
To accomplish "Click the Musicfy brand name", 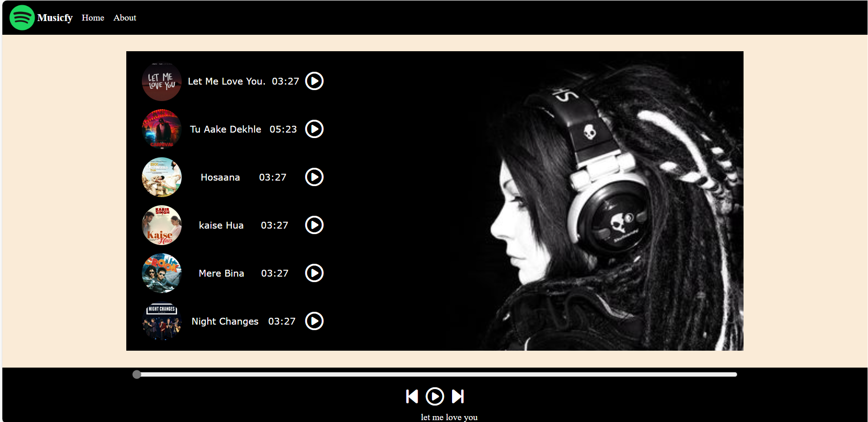I will 55,18.
